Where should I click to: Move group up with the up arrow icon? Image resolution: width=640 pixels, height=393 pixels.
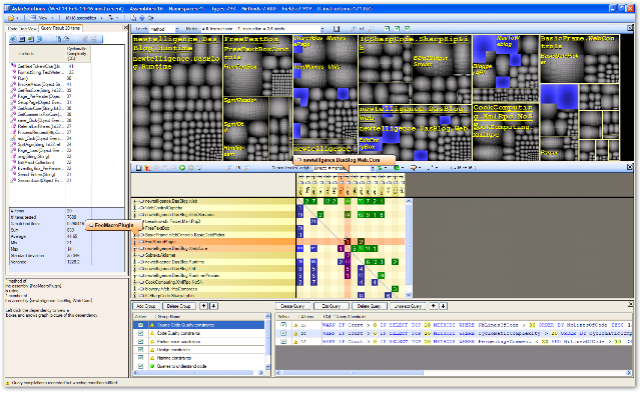pyautogui.click(x=204, y=306)
